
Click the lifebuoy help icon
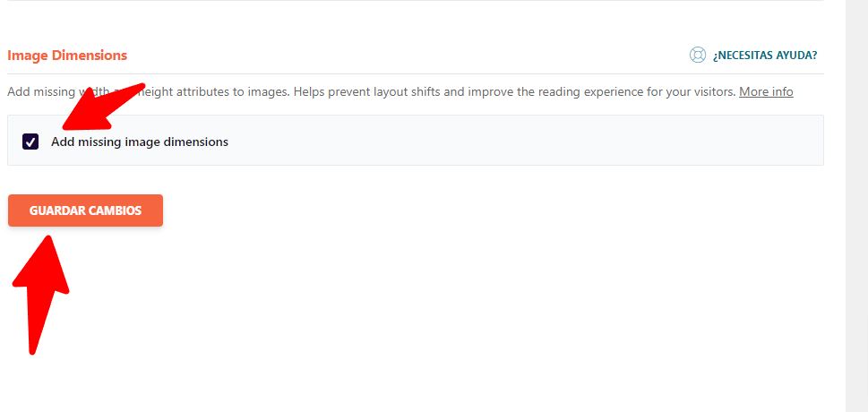(698, 55)
